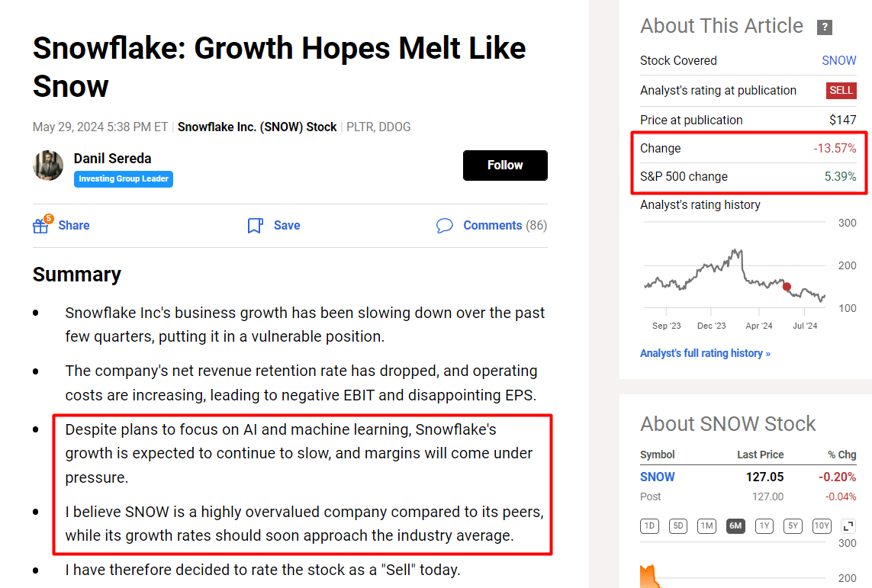Viewport: 872px width, 588px height.
Task: Show the 5Y chart range
Action: click(x=793, y=526)
